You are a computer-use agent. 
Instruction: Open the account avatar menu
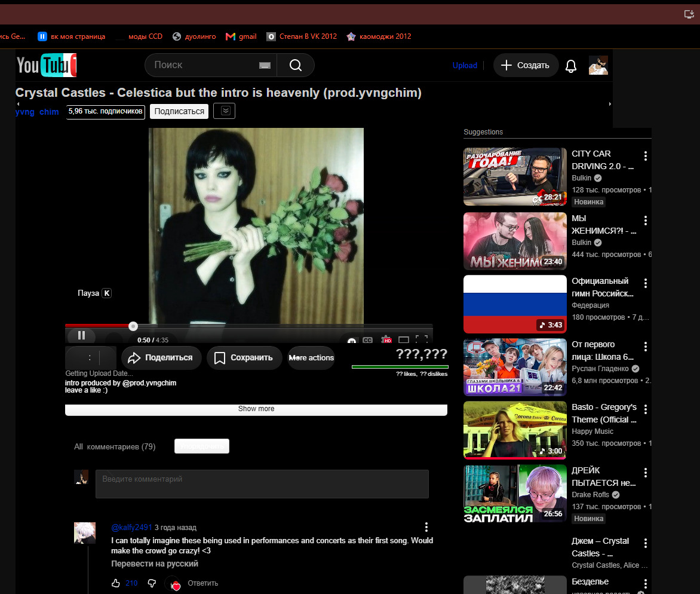coord(598,65)
